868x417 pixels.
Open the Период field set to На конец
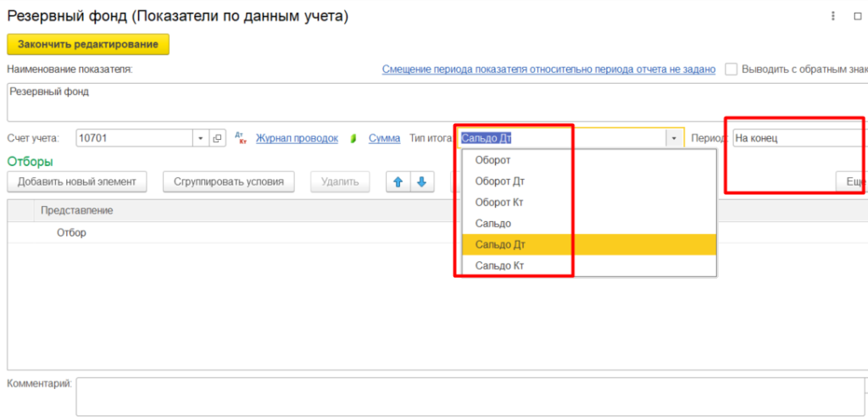point(797,138)
